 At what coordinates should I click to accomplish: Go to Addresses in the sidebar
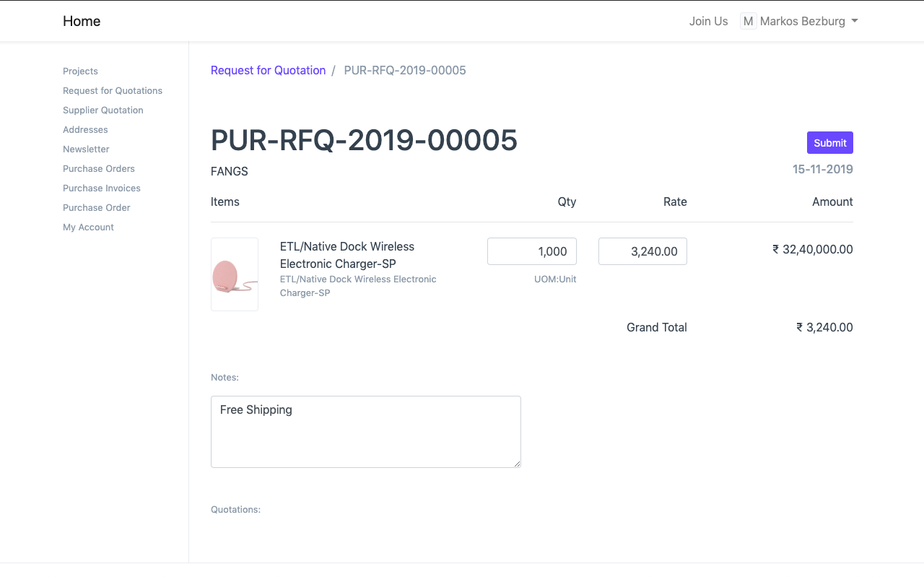pos(85,129)
